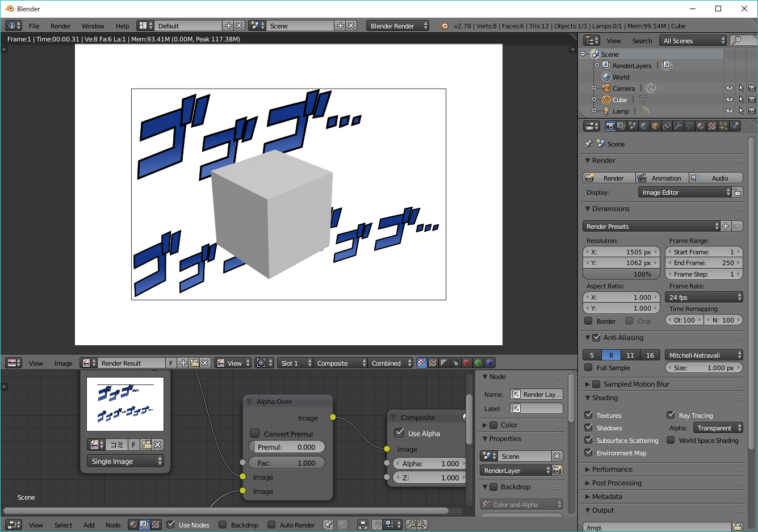The height and width of the screenshot is (532, 758).
Task: Open the Render Presets dropdown
Action: 652,226
